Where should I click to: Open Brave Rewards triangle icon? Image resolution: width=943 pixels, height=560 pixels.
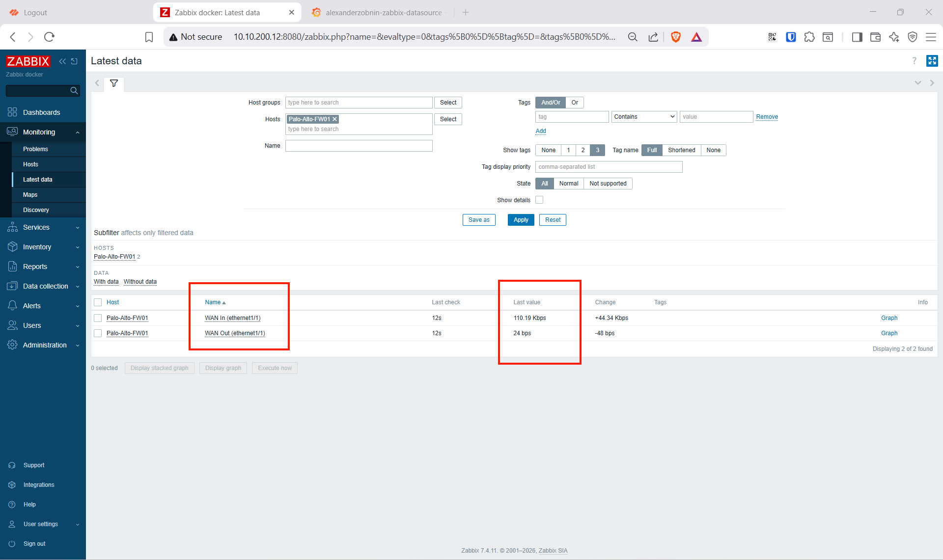pyautogui.click(x=696, y=37)
